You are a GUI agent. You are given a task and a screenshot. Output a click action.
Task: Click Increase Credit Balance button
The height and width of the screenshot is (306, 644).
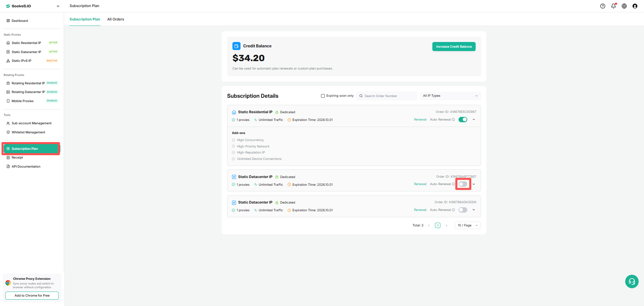coord(454,47)
